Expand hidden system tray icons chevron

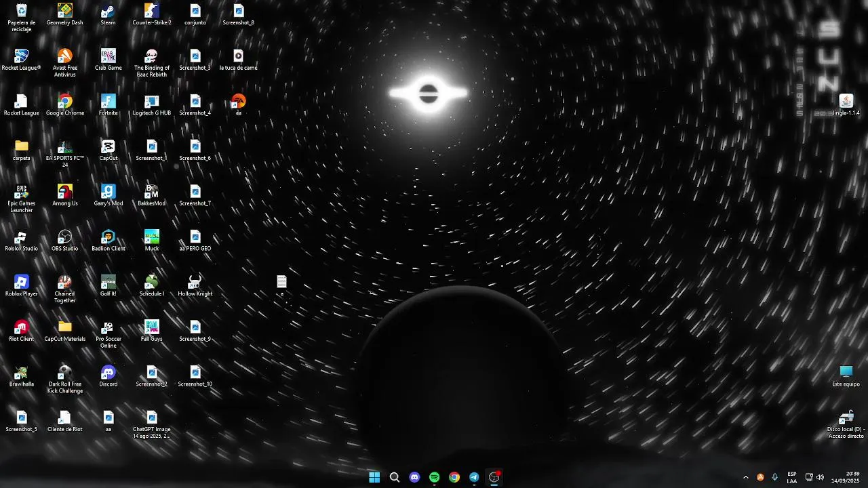(746, 477)
